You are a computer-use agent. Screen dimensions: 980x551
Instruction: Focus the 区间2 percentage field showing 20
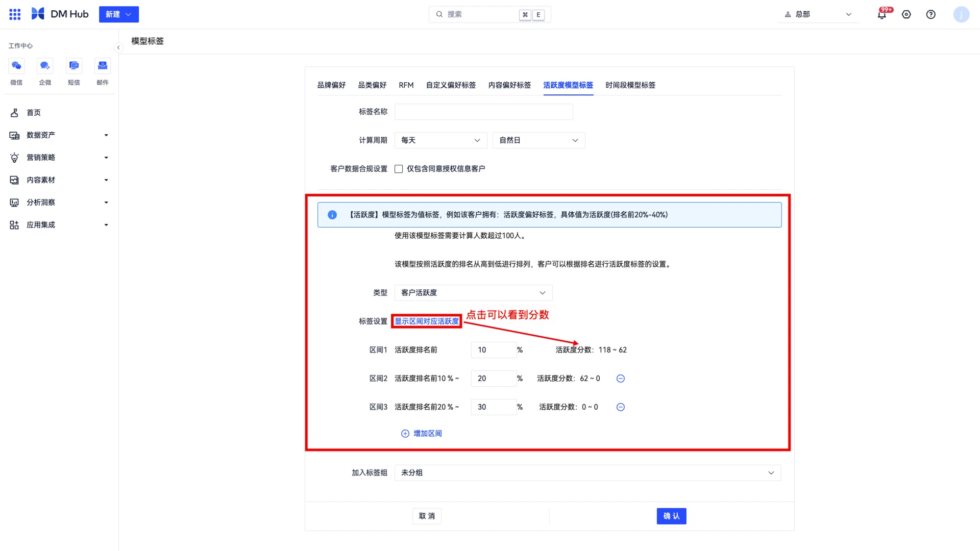(494, 379)
